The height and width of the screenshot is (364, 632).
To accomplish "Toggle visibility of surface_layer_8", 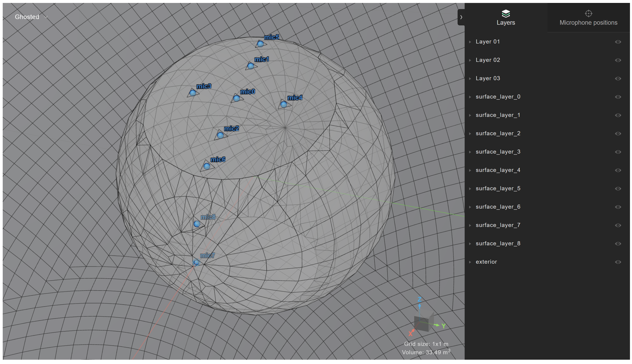I will point(618,244).
